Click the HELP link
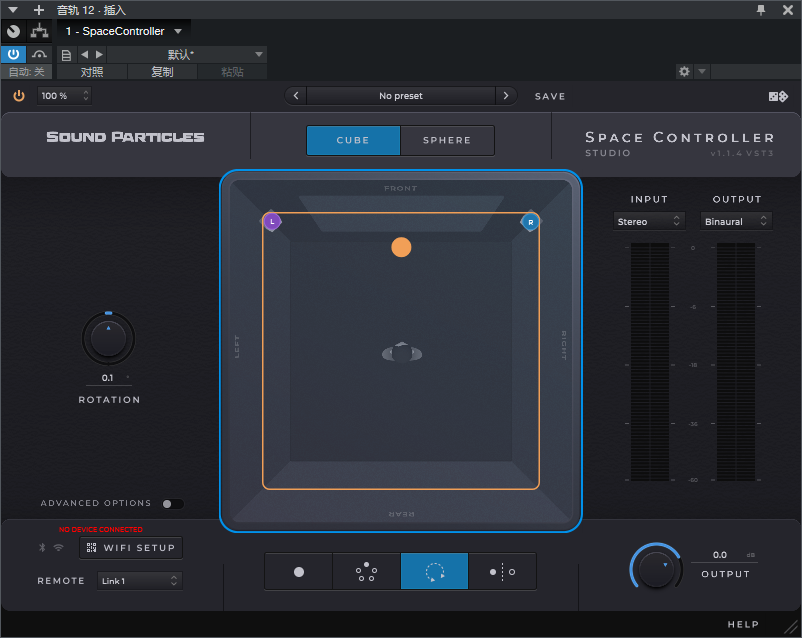 coord(743,624)
